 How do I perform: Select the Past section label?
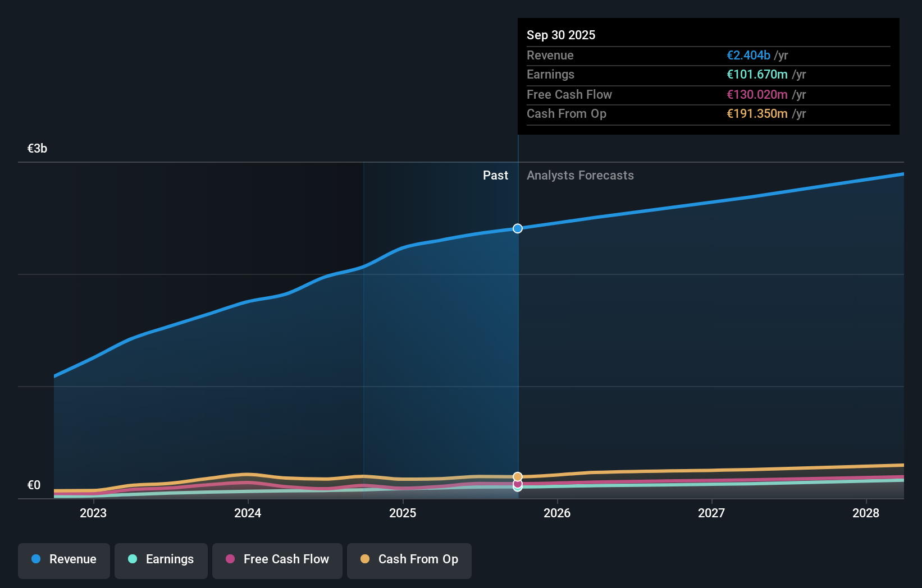tap(495, 175)
